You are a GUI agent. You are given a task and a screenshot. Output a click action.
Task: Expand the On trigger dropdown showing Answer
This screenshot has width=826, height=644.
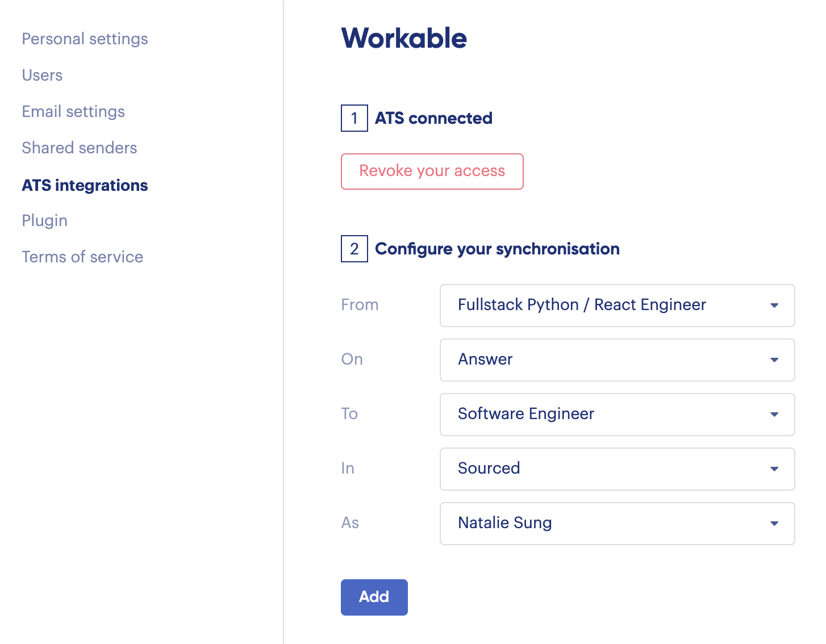[x=774, y=360]
